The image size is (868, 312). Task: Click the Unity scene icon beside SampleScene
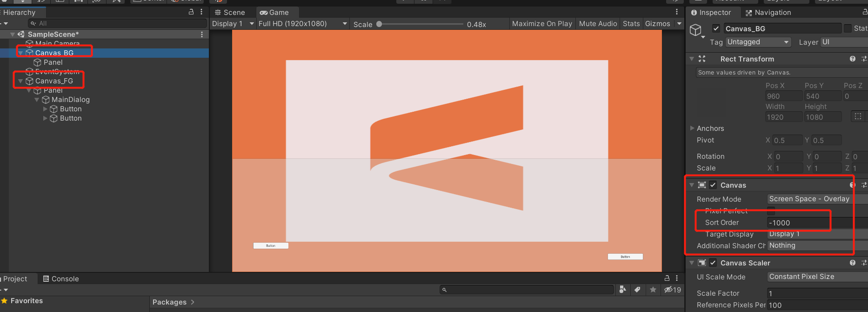point(21,34)
